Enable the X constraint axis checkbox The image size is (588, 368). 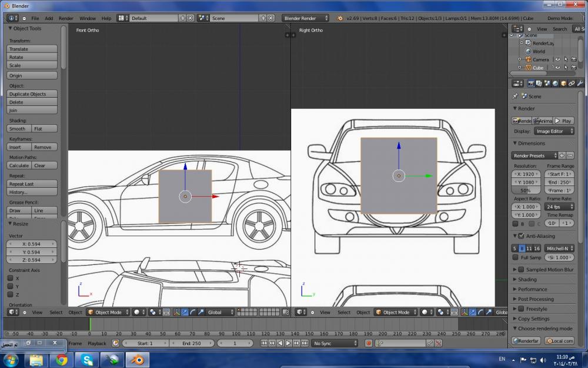[x=10, y=278]
